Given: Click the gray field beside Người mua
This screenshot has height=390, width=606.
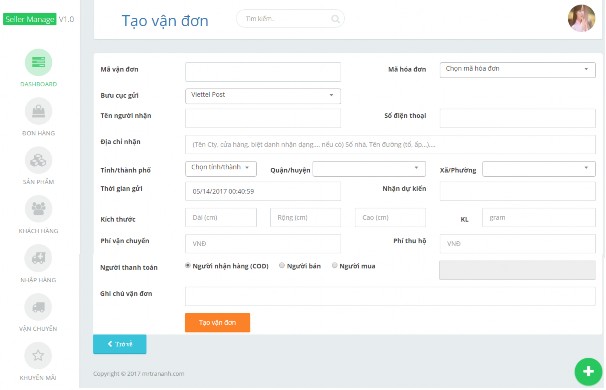Looking at the screenshot, I should coord(517,270).
